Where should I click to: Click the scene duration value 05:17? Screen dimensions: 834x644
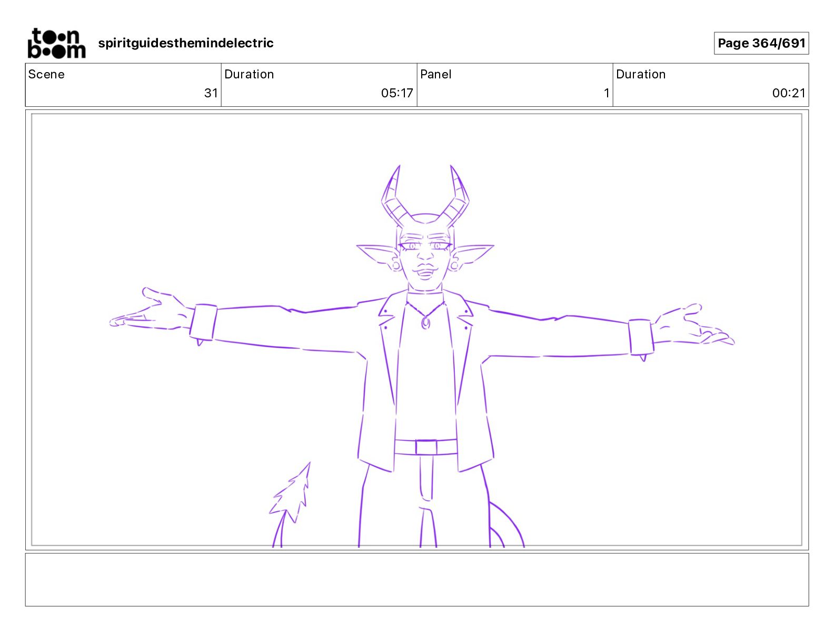pos(397,93)
